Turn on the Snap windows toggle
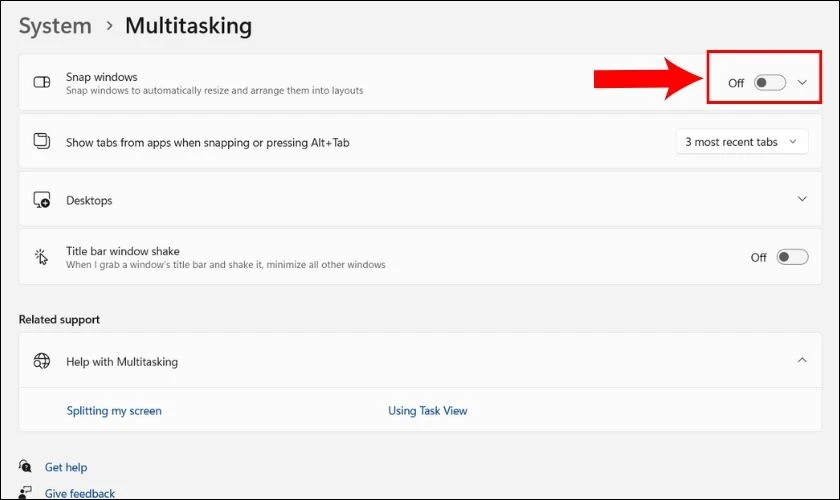Image resolution: width=840 pixels, height=500 pixels. (x=770, y=83)
